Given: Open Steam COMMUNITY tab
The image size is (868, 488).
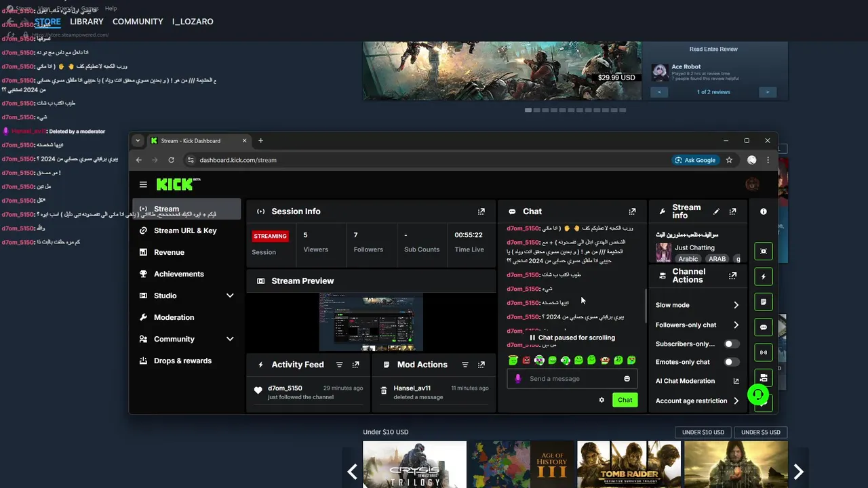Looking at the screenshot, I should (x=138, y=22).
